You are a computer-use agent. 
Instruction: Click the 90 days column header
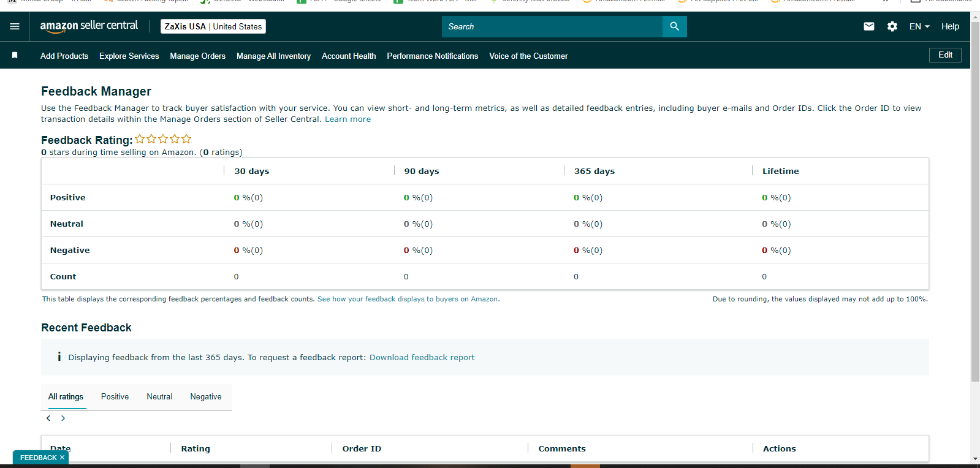[422, 172]
